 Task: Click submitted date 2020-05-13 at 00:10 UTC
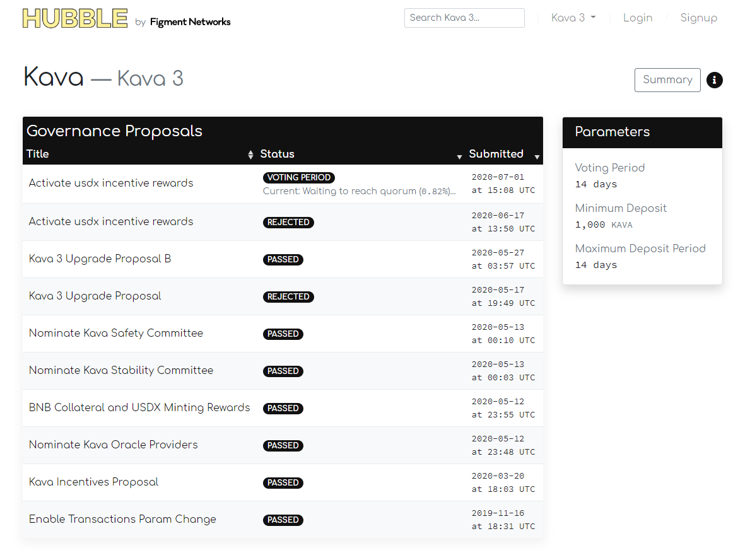click(x=503, y=334)
